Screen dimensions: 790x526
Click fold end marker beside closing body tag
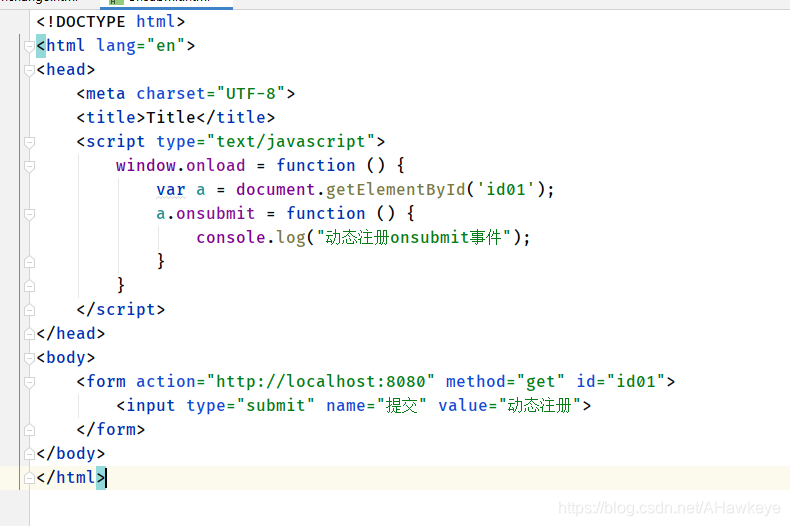click(29, 453)
